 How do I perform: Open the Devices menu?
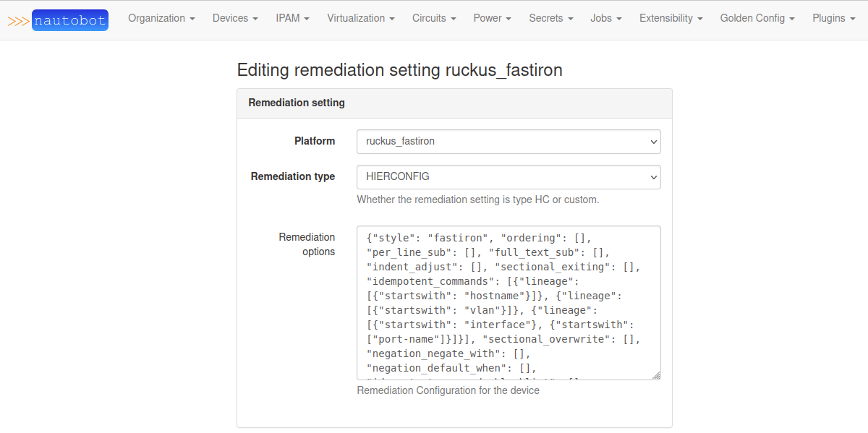(x=235, y=18)
